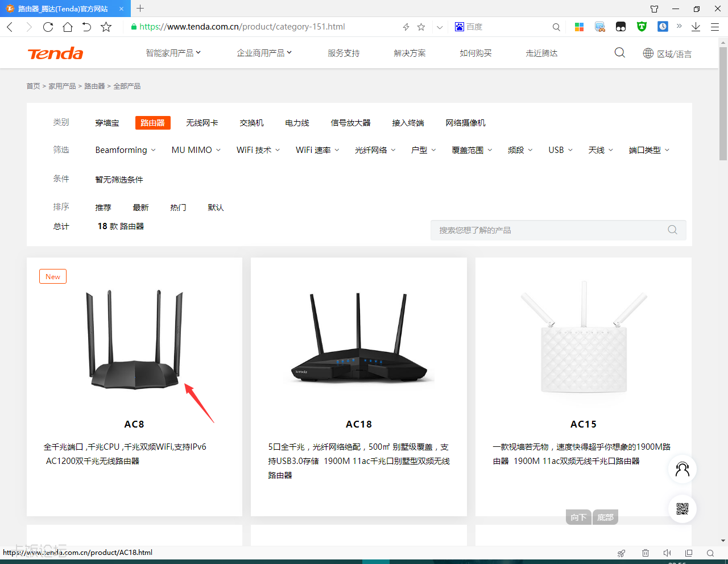The image size is (728, 564).
Task: Click the lightning speed mode icon
Action: (406, 27)
